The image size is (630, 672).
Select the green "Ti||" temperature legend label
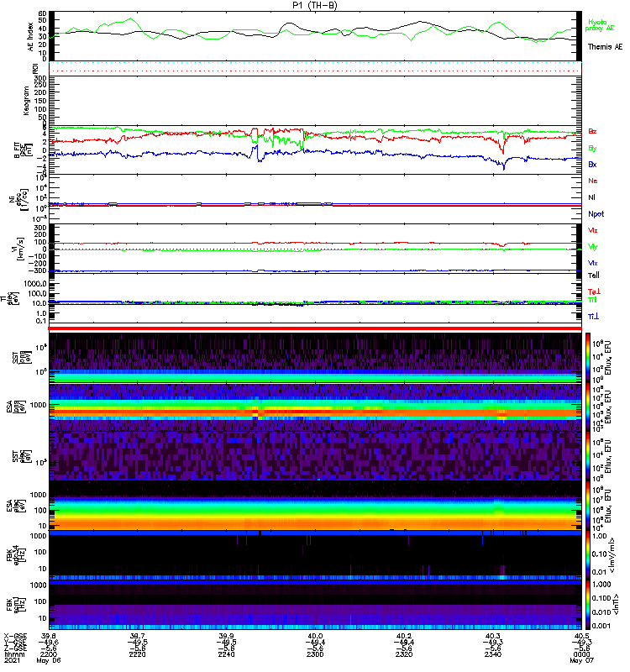(592, 300)
